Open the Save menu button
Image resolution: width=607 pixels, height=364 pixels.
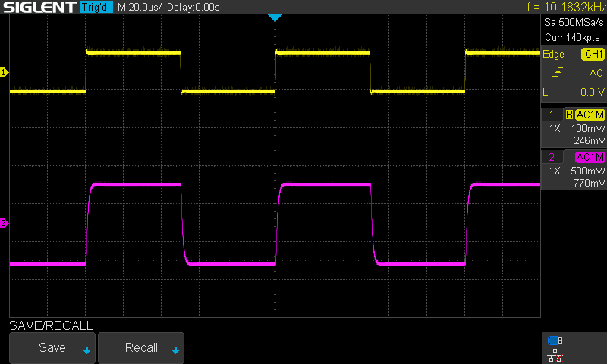[x=52, y=348]
